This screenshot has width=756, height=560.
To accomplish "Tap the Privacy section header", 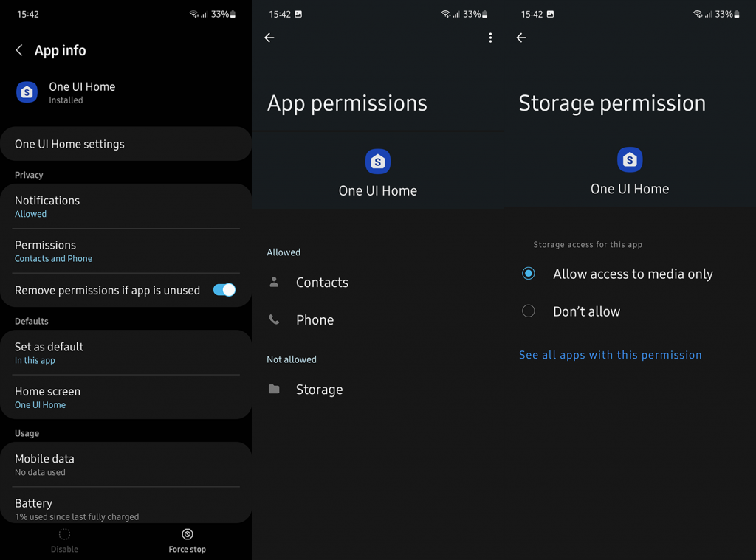I will tap(29, 175).
